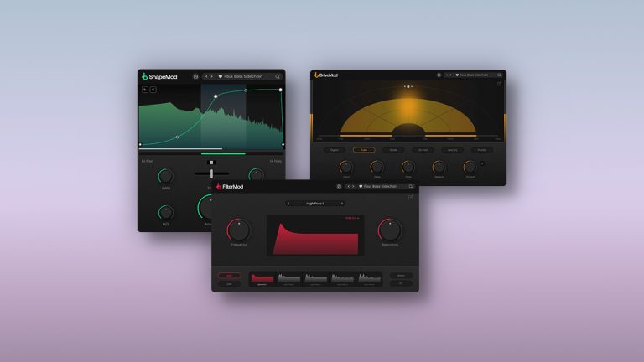Image resolution: width=644 pixels, height=362 pixels.
Task: Click center dot above DriveMod glow display
Action: coord(408,86)
